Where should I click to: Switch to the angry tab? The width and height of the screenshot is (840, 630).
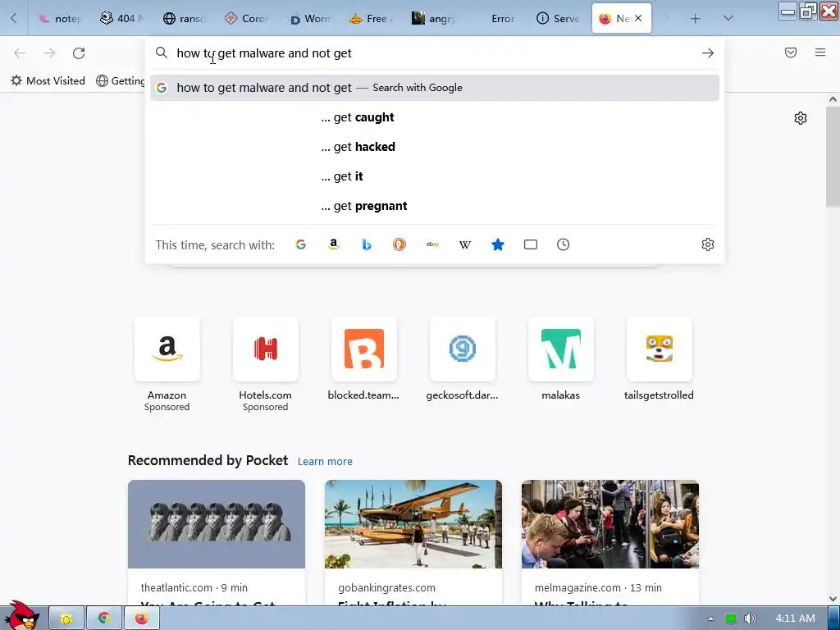(433, 18)
